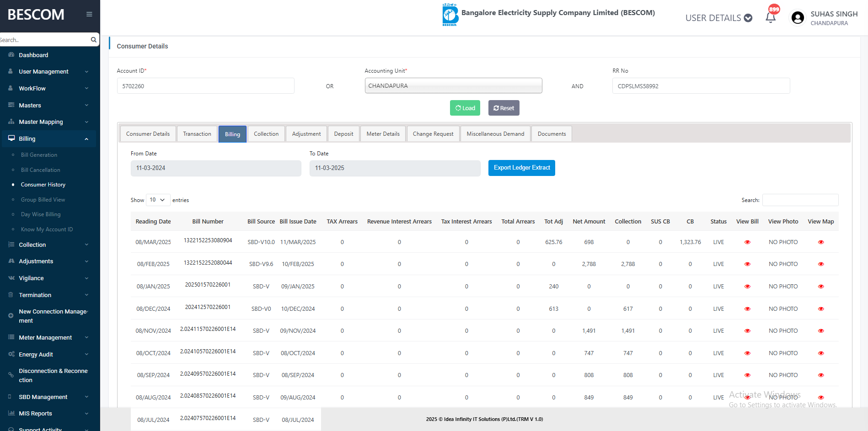Click the RR No input field
This screenshot has height=431, width=868.
(701, 86)
